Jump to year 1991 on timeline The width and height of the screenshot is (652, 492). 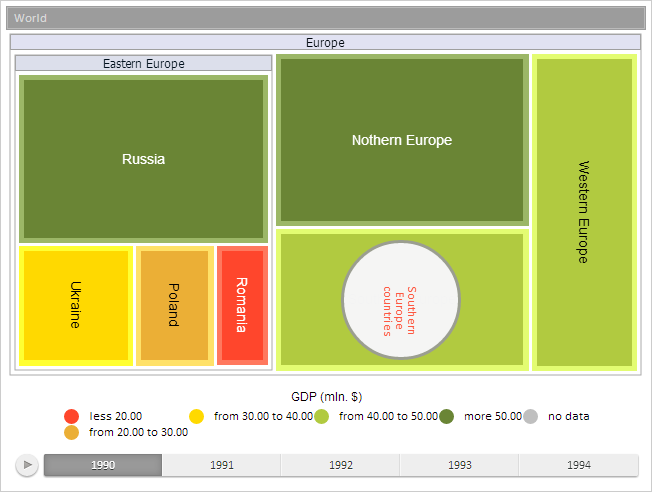tap(221, 465)
